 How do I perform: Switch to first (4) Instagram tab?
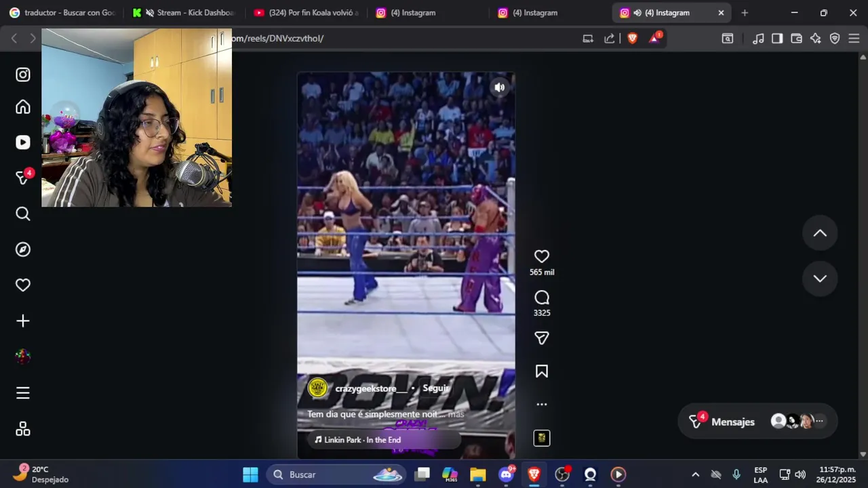[429, 12]
